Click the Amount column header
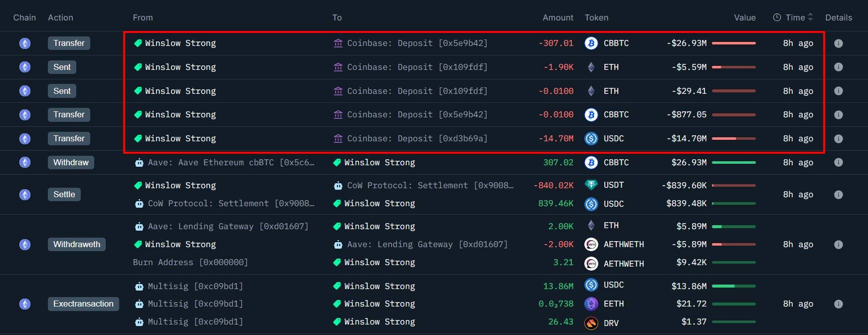Screen dimensions: 868x335 point(557,17)
